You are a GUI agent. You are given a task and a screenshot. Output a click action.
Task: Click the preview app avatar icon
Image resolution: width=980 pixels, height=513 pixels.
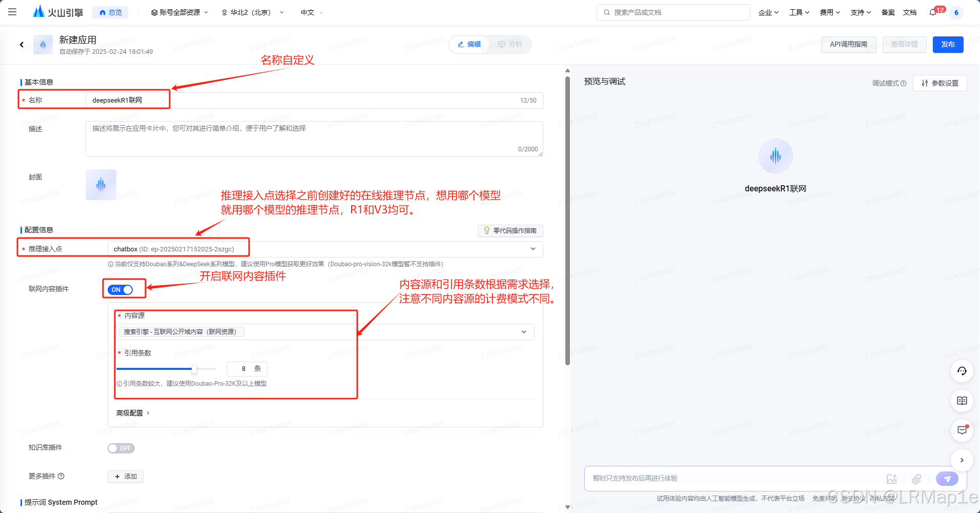(x=775, y=156)
